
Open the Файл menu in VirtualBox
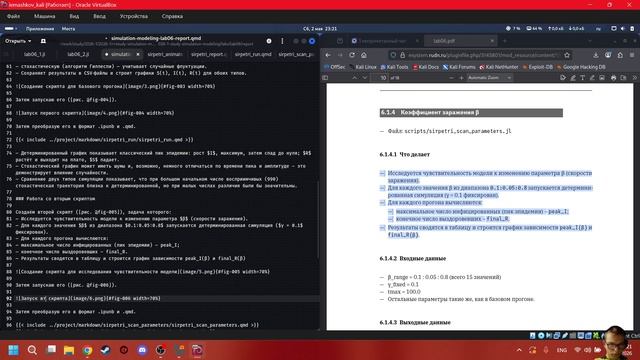13,16
